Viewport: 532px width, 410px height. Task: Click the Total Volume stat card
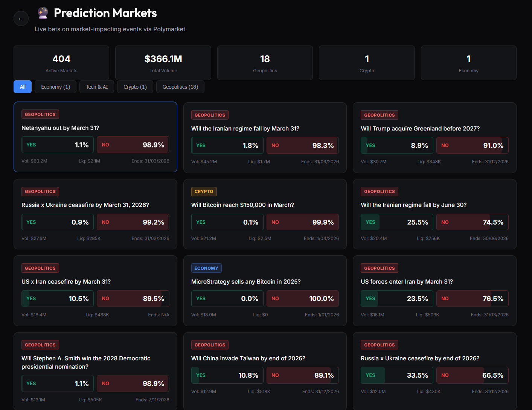[x=163, y=63]
